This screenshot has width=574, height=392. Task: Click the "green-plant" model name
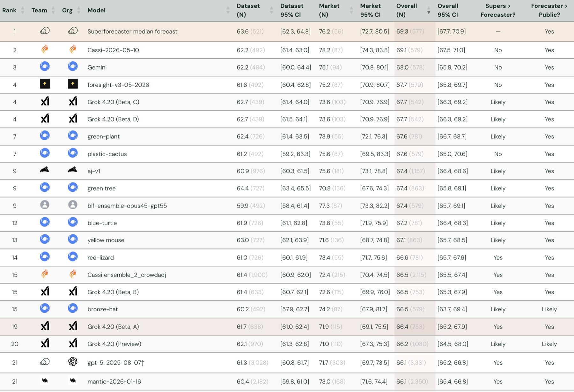click(x=103, y=137)
